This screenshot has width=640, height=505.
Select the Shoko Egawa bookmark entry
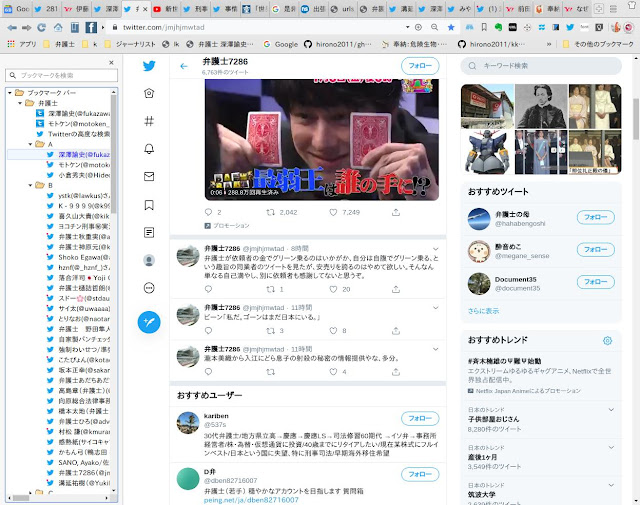pos(80,257)
